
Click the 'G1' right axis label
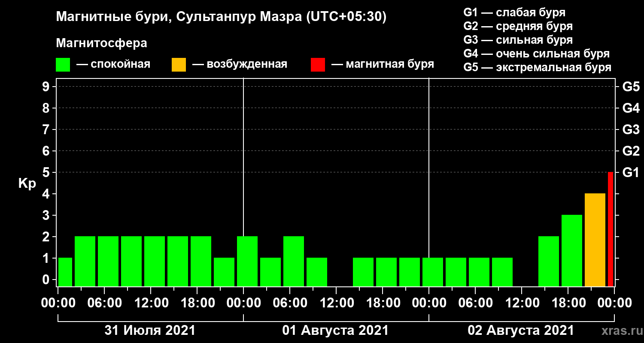tap(631, 172)
